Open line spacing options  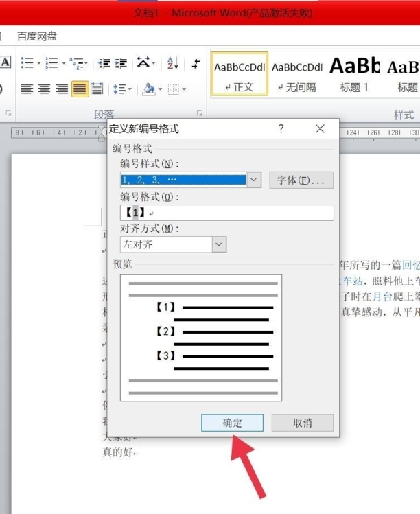tap(121, 89)
